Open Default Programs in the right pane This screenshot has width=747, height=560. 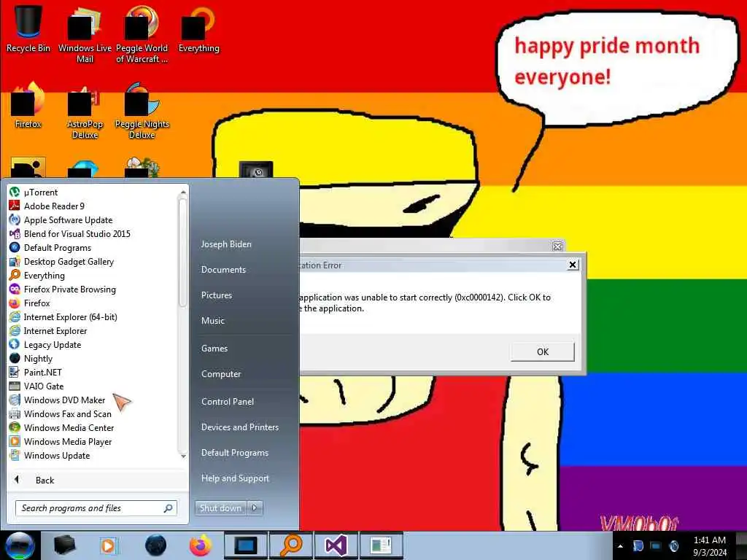235,453
